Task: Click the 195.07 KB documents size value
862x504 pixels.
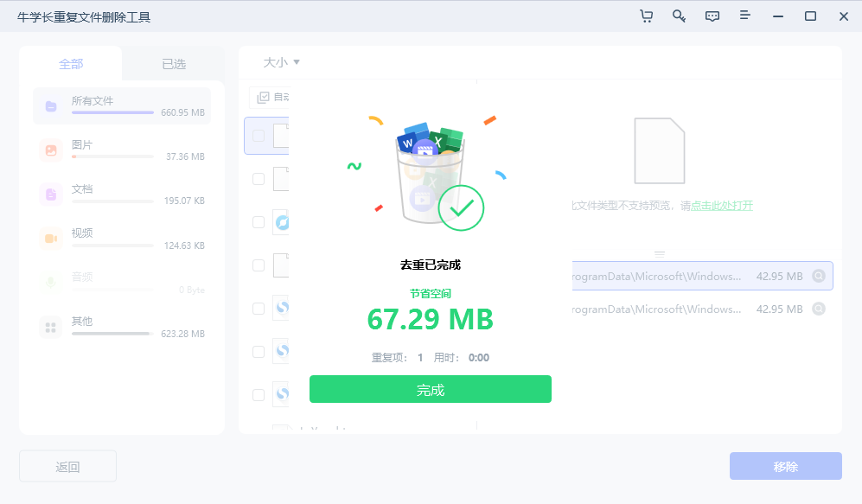Action: [184, 201]
